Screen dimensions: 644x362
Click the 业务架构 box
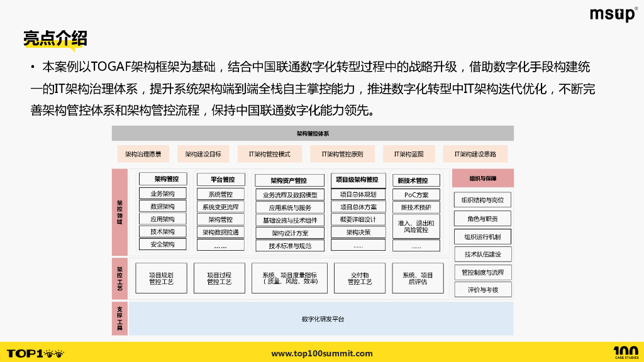[163, 194]
